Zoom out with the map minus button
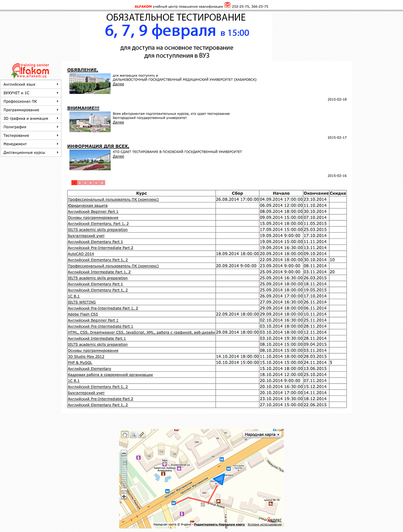403x532 pixels. (124, 453)
